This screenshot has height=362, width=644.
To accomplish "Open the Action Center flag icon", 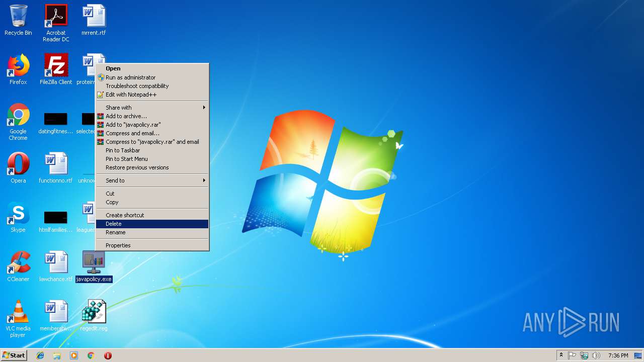I will (572, 355).
